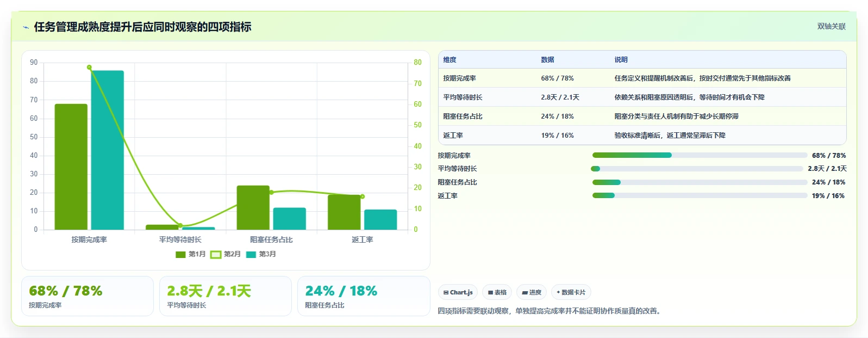Image resolution: width=868 pixels, height=338 pixels.
Task: Click the Chart.js chip icon
Action: [446, 293]
